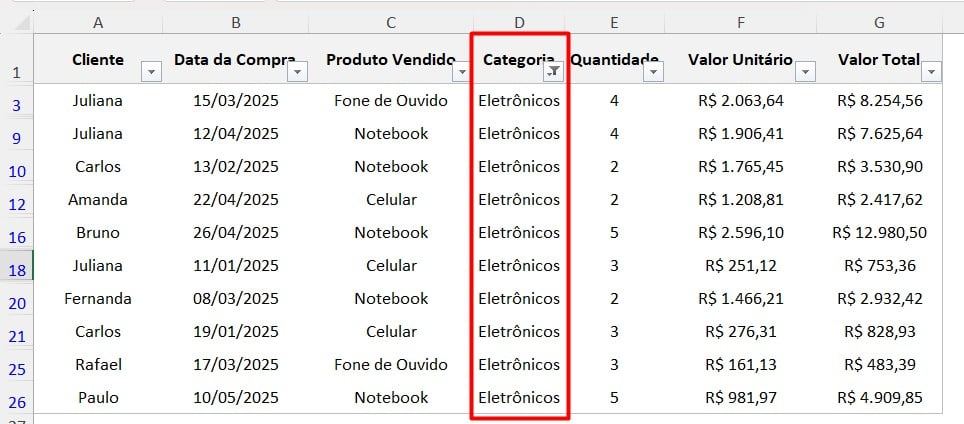Select column C header

pyautogui.click(x=391, y=23)
